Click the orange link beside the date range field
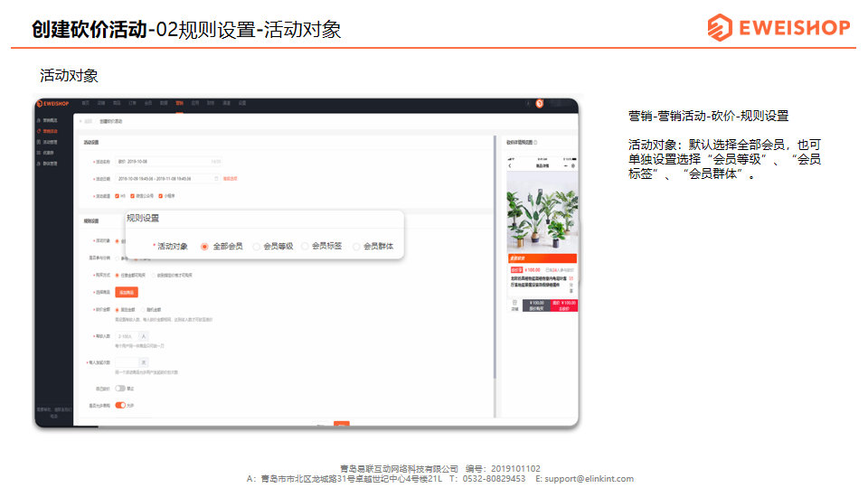 click(x=230, y=179)
